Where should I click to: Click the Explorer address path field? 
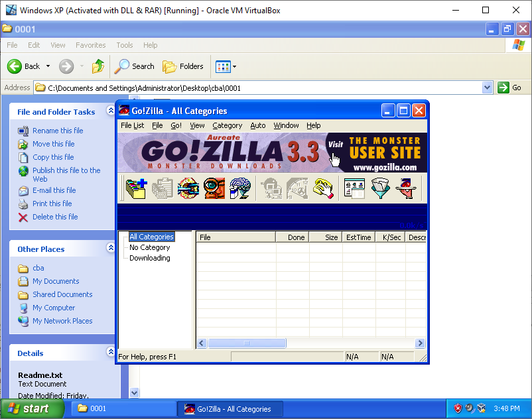258,88
